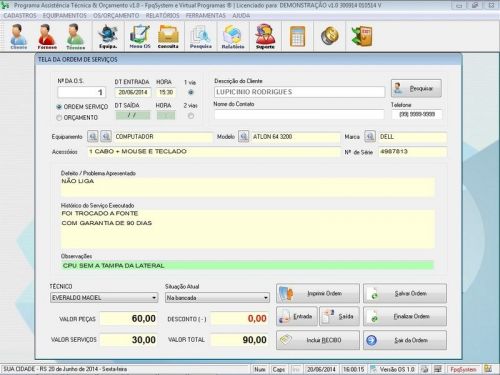
Task: Open the FERRAMENTAS menu
Action: pyautogui.click(x=206, y=16)
